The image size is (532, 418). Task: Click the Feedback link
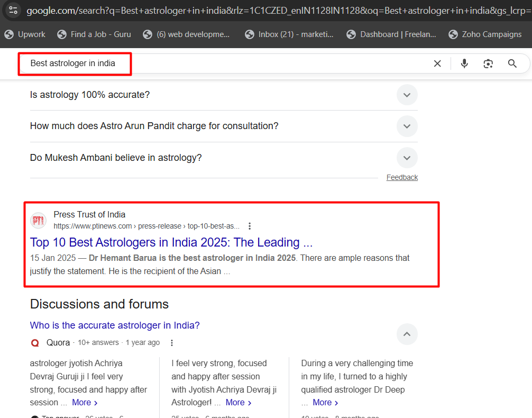click(402, 177)
